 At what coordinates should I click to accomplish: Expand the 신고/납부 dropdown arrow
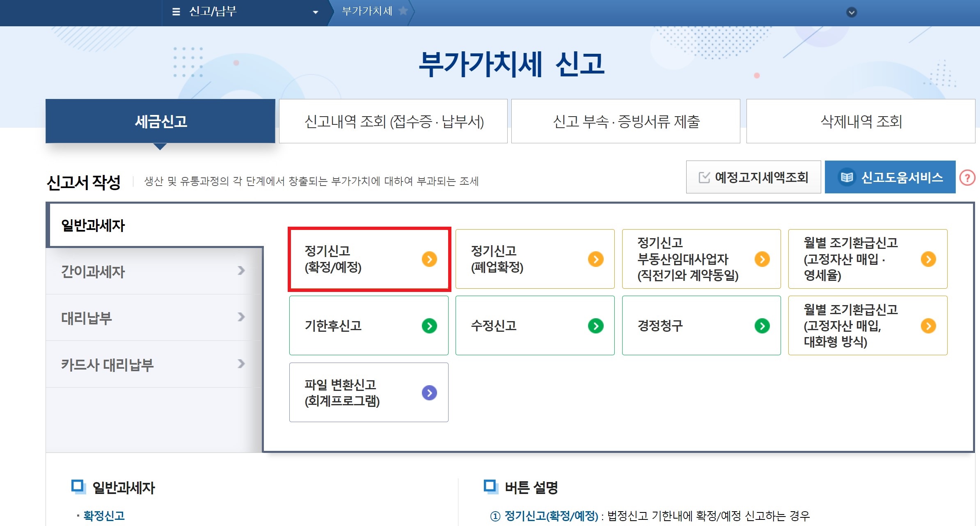tap(315, 12)
